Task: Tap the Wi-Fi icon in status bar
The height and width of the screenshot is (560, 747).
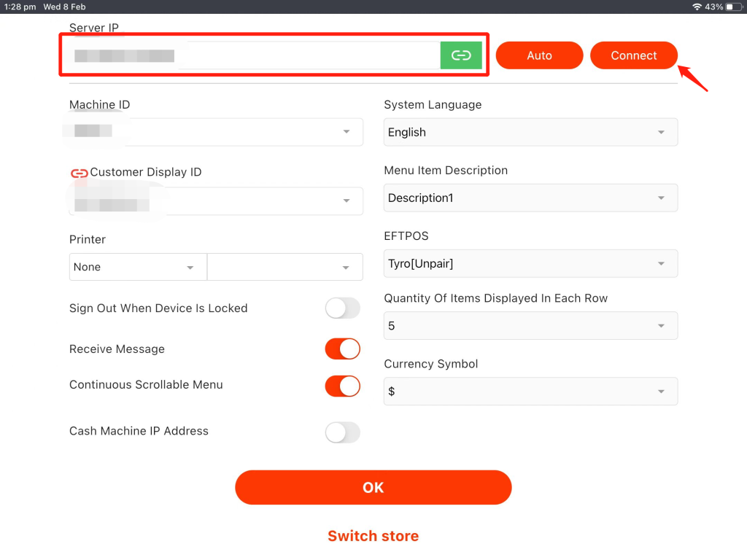Action: pyautogui.click(x=697, y=7)
